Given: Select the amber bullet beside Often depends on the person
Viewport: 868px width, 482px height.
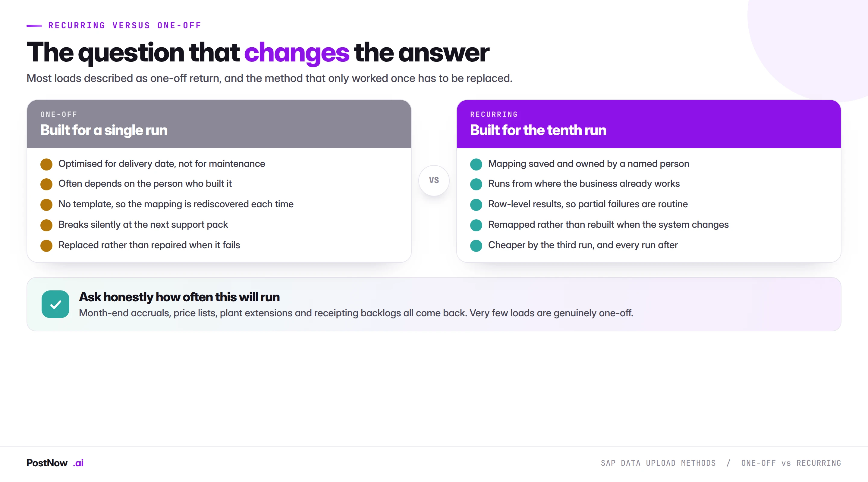Looking at the screenshot, I should coord(46,184).
